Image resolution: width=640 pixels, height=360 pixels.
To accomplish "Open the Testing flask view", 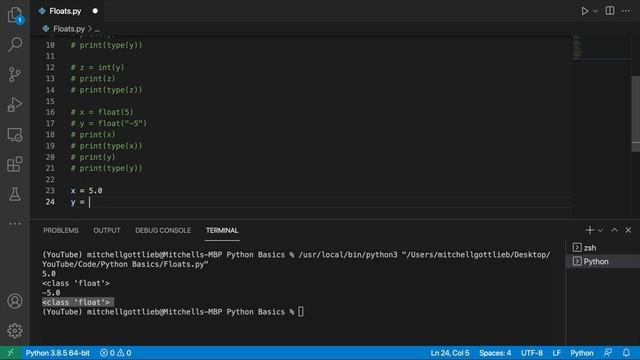I will pyautogui.click(x=15, y=194).
